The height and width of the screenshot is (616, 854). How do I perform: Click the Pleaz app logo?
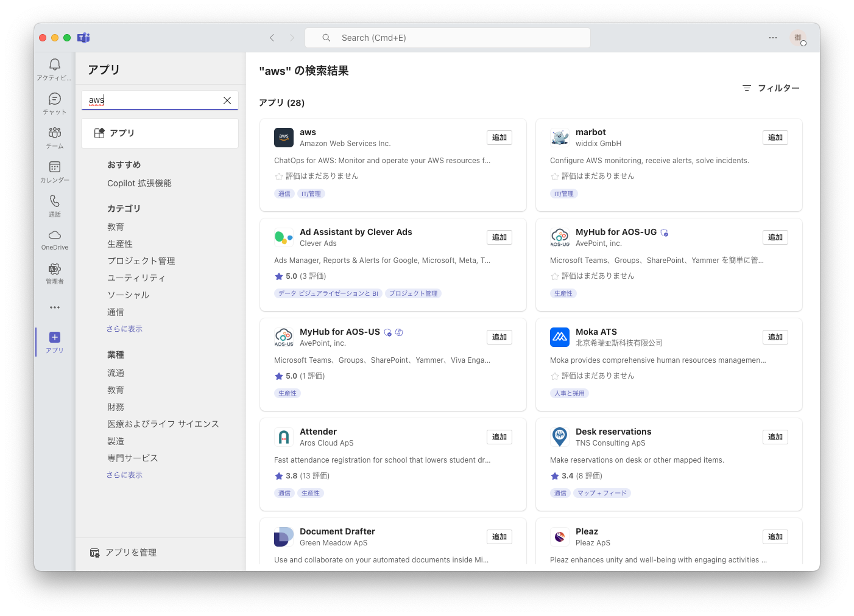pyautogui.click(x=560, y=537)
